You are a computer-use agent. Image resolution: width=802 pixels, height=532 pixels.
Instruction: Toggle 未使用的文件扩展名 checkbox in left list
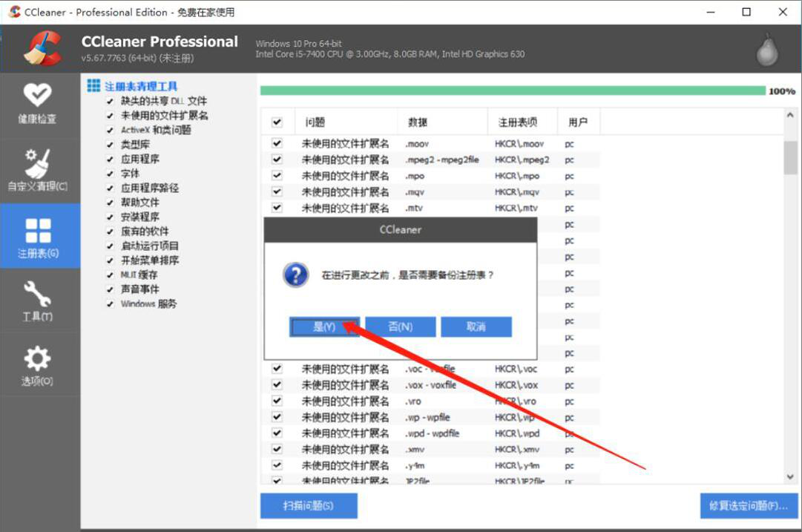point(110,116)
